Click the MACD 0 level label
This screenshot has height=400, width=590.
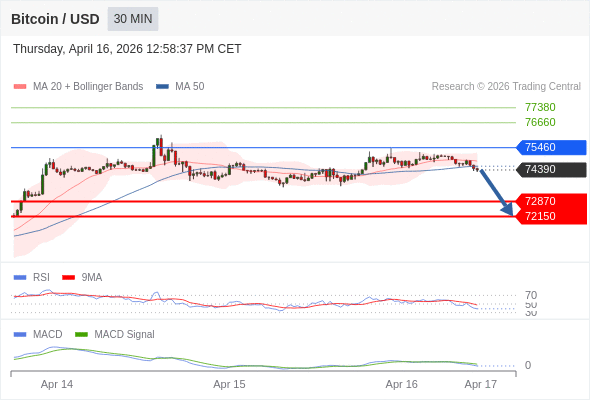[x=528, y=365]
